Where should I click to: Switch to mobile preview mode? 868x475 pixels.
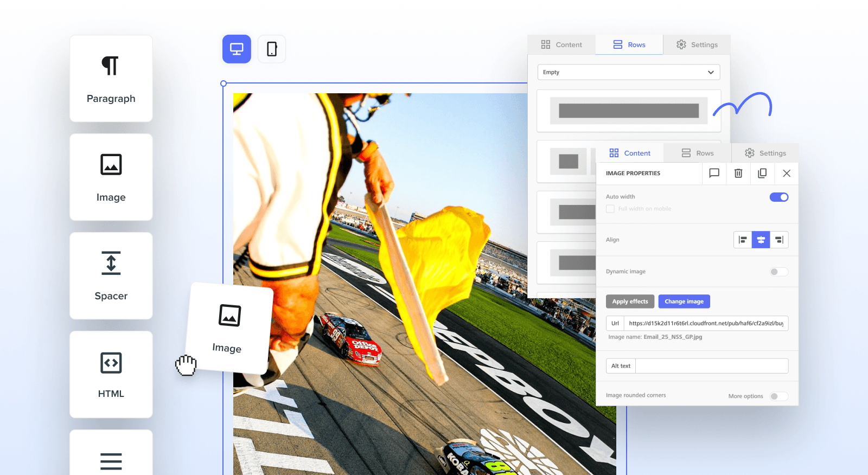[x=272, y=49]
